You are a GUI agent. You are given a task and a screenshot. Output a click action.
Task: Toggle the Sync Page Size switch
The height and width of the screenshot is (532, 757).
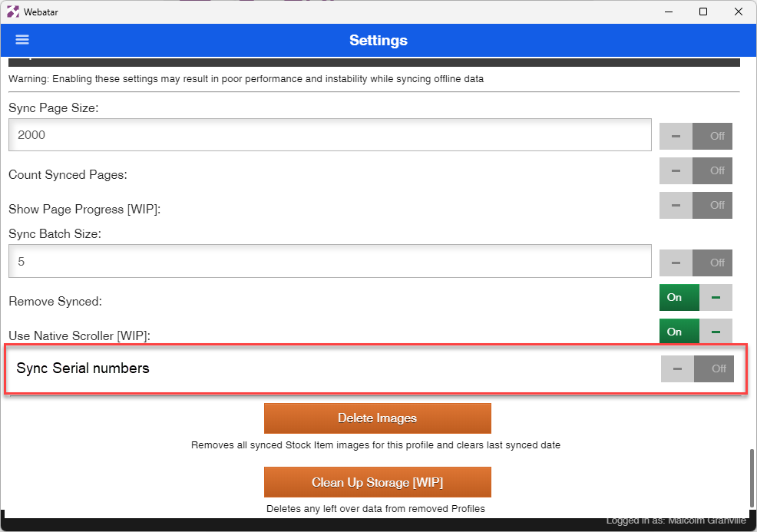click(696, 136)
